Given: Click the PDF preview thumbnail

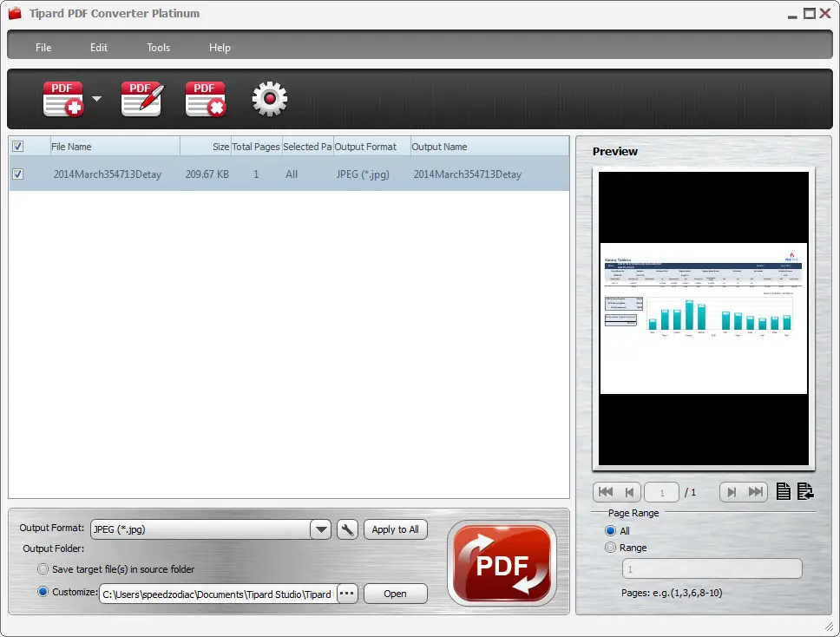Looking at the screenshot, I should (704, 318).
